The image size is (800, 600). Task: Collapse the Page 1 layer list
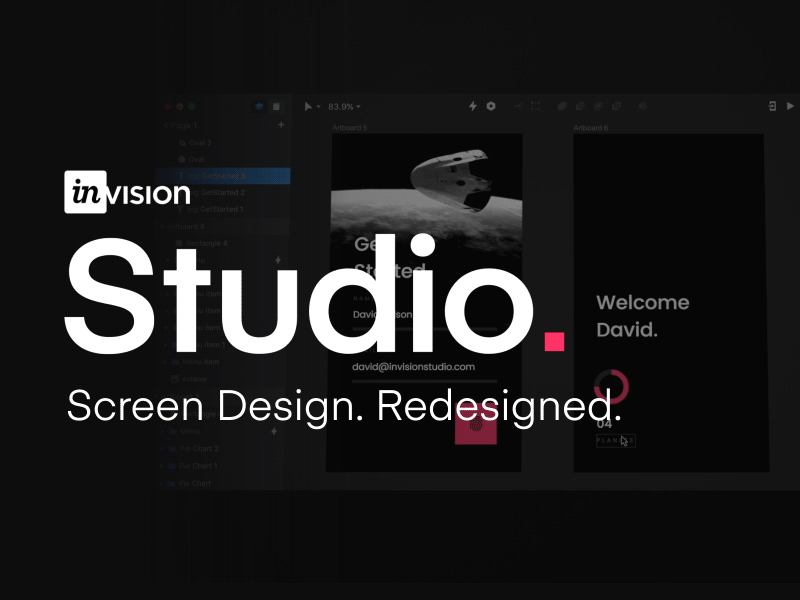tap(166, 125)
